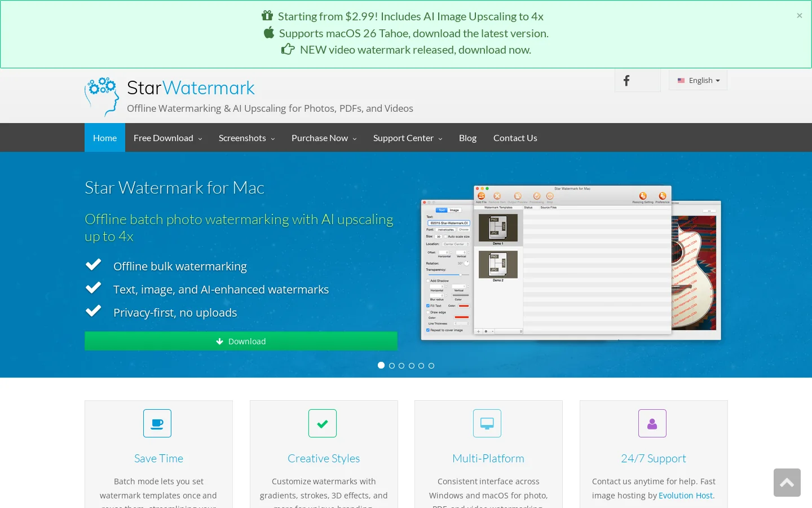Click the 24/7 Support heading link
Screen dimensions: 812x508
(x=654, y=458)
